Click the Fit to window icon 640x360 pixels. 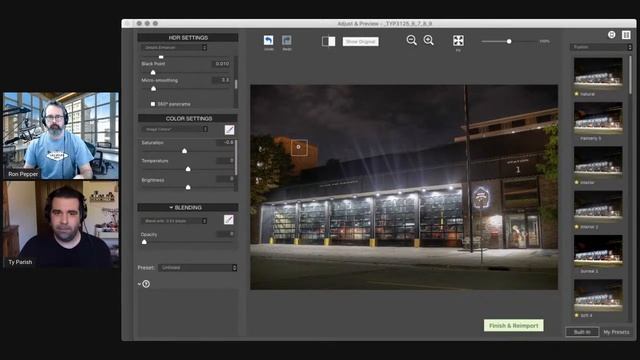coord(458,40)
